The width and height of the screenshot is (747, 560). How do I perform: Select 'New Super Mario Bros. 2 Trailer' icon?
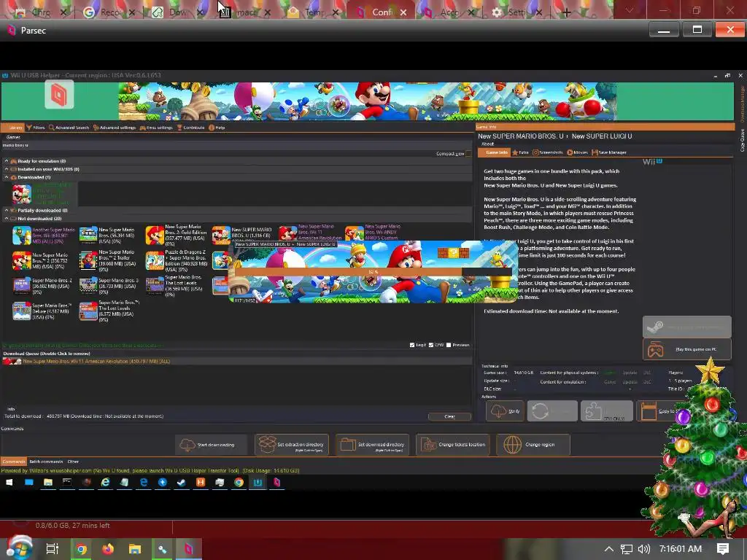click(88, 260)
